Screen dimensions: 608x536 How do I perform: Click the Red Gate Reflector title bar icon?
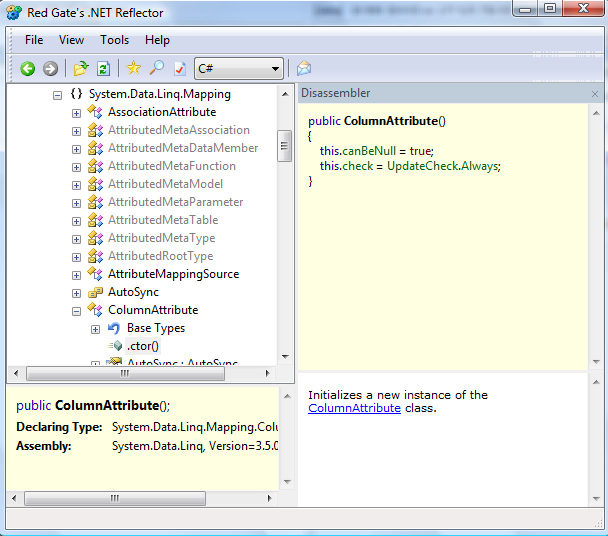point(14,12)
